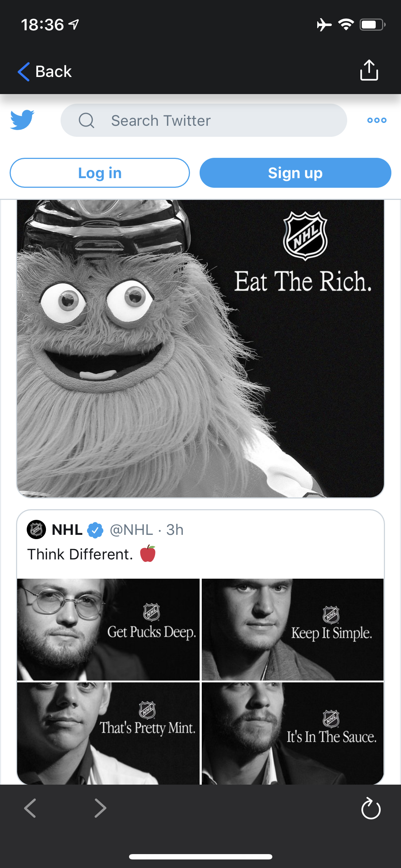Tap the blue verified badge next to NHL
401x868 pixels.
tap(95, 530)
